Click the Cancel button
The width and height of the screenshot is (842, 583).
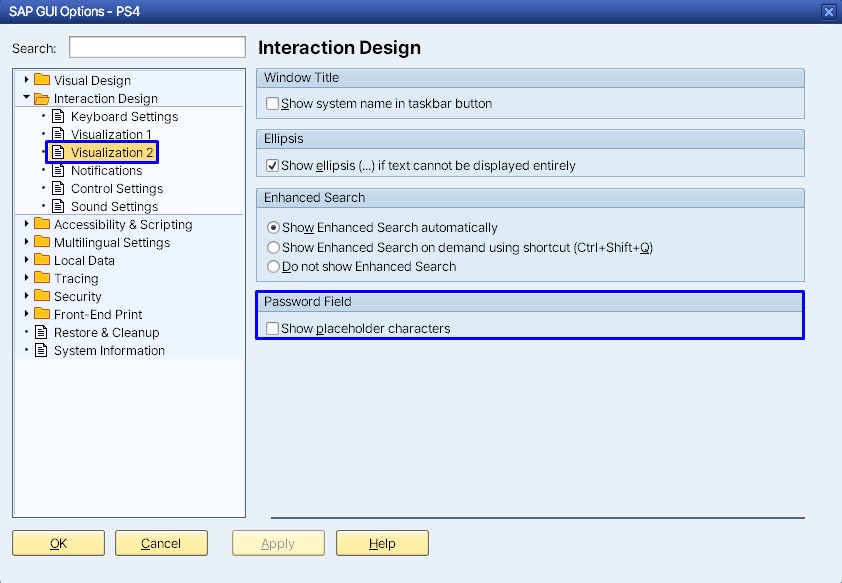coord(161,543)
